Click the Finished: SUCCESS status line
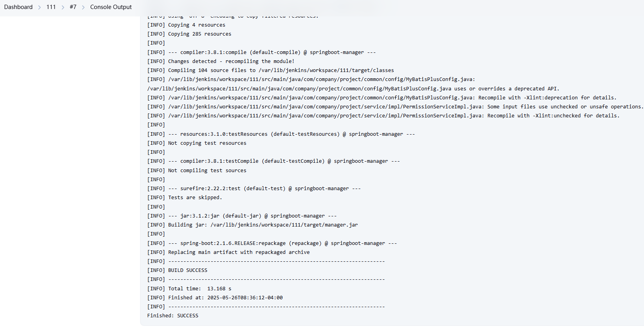This screenshot has width=644, height=331. pos(173,316)
